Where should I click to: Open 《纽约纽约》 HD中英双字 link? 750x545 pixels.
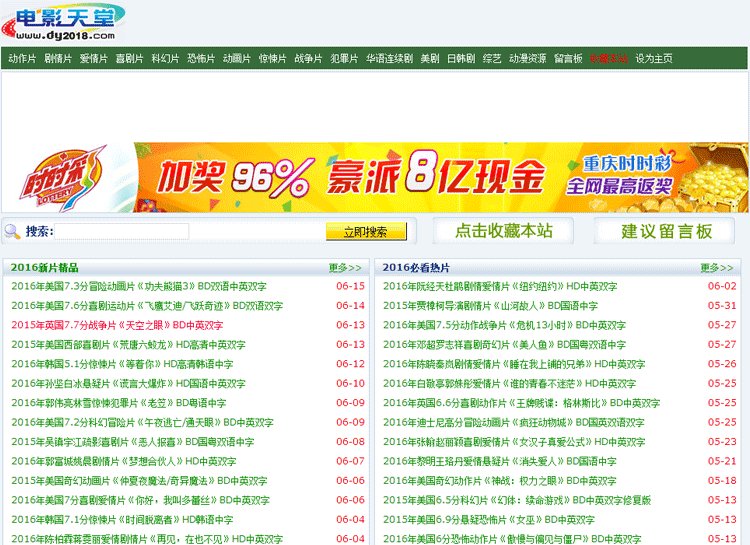click(x=500, y=286)
